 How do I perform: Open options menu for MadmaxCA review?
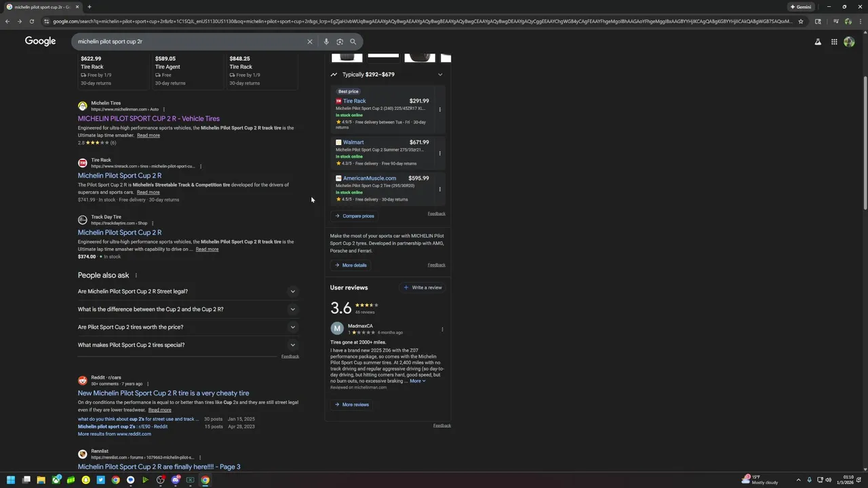click(x=442, y=329)
